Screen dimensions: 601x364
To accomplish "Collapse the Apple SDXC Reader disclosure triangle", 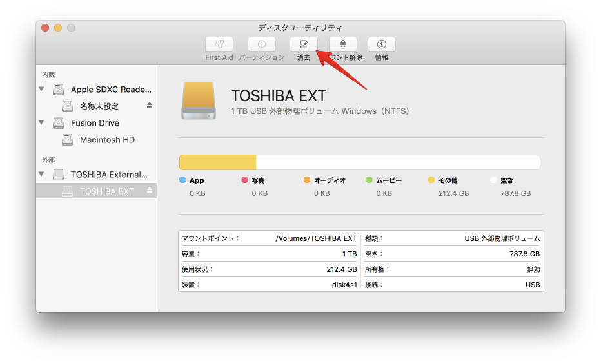I will point(41,89).
